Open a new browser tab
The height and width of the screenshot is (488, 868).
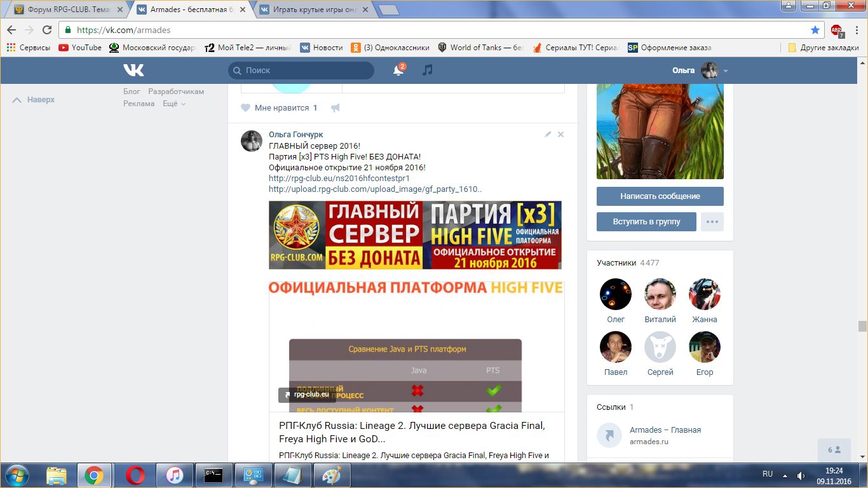point(388,10)
